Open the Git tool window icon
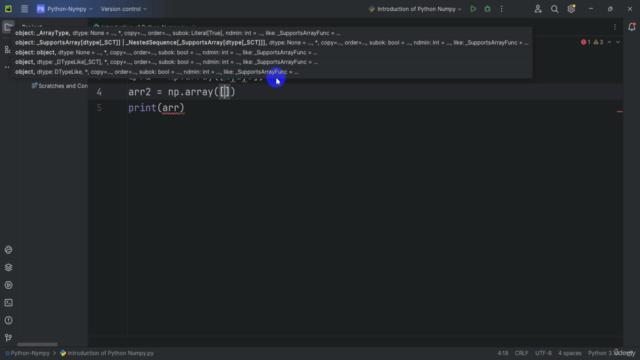 (x=8, y=338)
